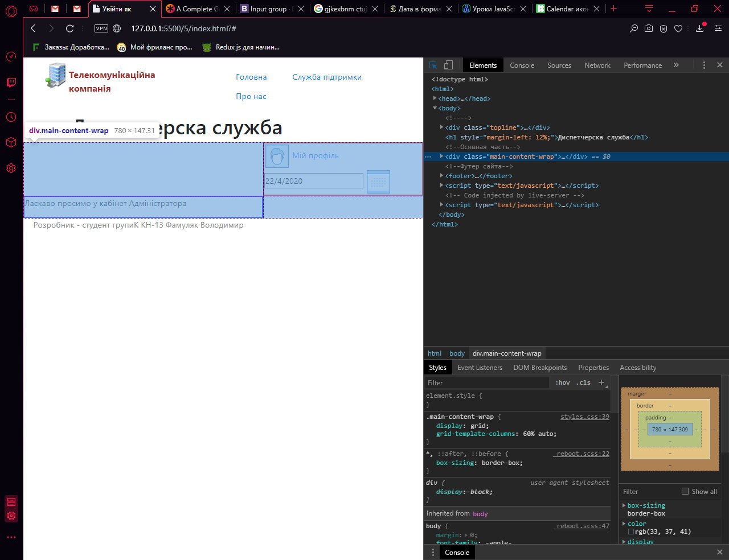Click the rgb(33, 37, 41) color swatch
This screenshot has height=560, width=729.
631,532
